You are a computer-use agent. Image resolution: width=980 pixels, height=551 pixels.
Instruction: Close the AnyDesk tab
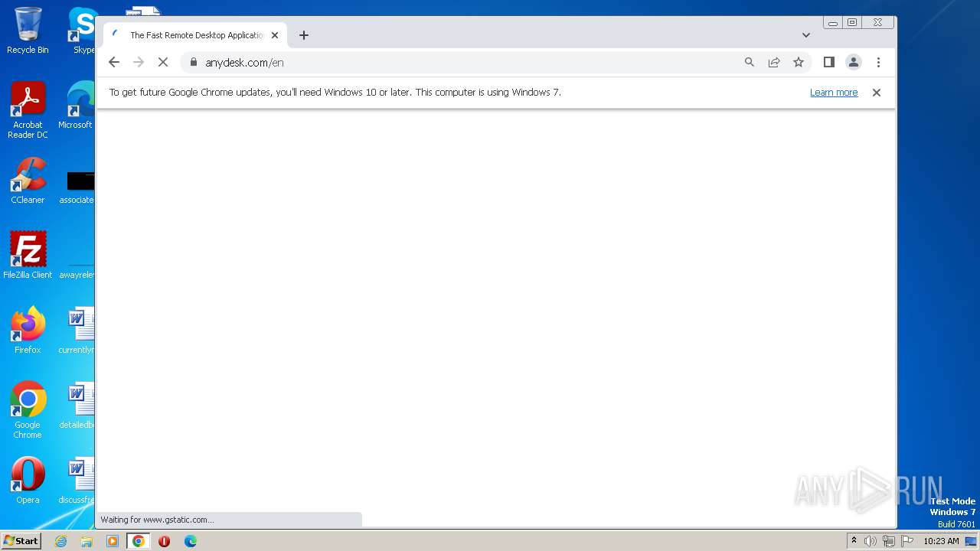[x=275, y=35]
